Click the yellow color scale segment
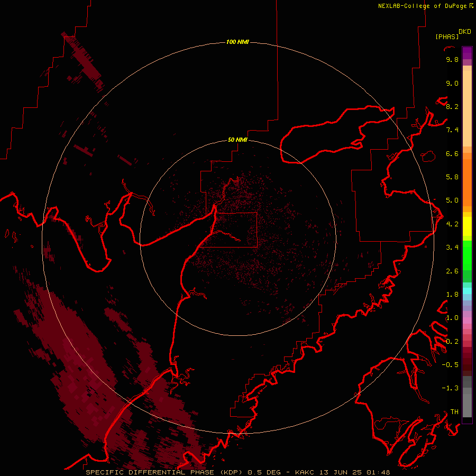 tap(467, 226)
